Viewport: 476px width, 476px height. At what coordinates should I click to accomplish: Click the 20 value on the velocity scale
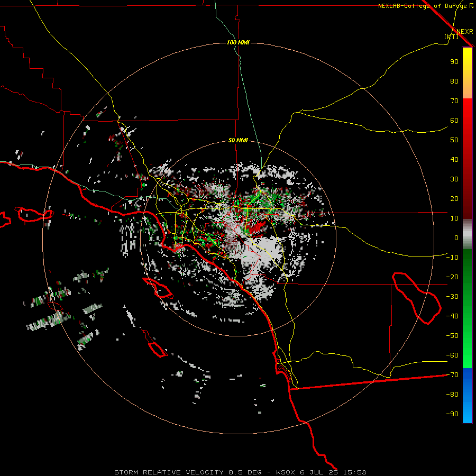(454, 199)
